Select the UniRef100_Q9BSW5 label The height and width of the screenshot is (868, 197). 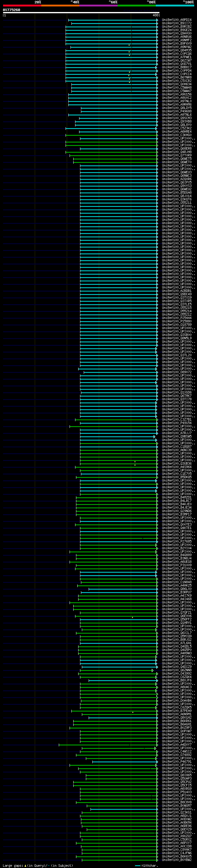pos(176,437)
